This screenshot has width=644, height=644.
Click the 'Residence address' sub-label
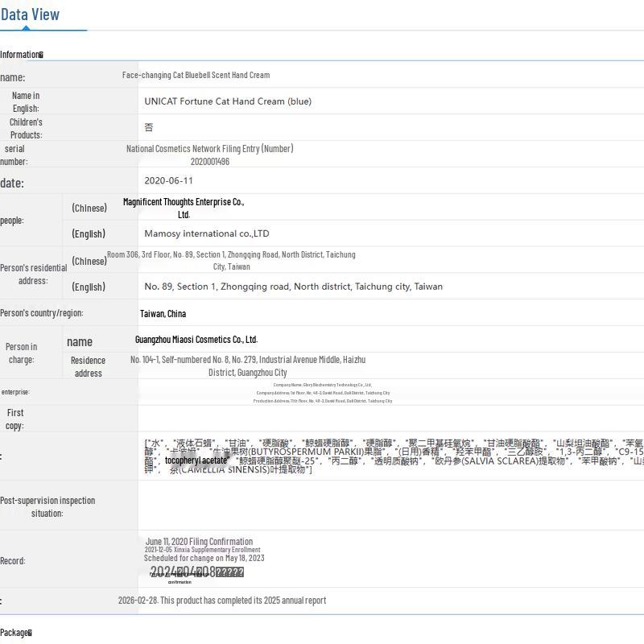pyautogui.click(x=89, y=367)
